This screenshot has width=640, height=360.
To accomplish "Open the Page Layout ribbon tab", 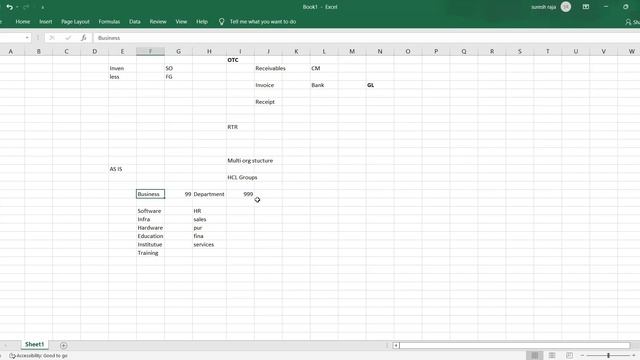I will (x=75, y=22).
